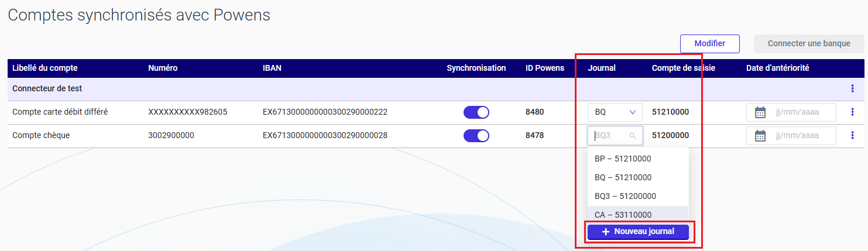Select BQ – 51210000 journal option
The width and height of the screenshot is (868, 251).
coord(638,177)
